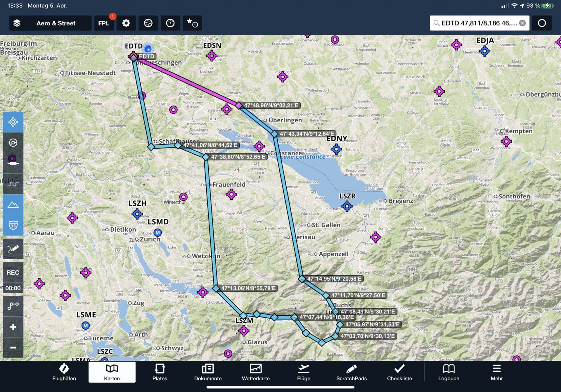The width and height of the screenshot is (561, 392).
Task: Switch to the Wetterkarte tab
Action: pos(256,372)
